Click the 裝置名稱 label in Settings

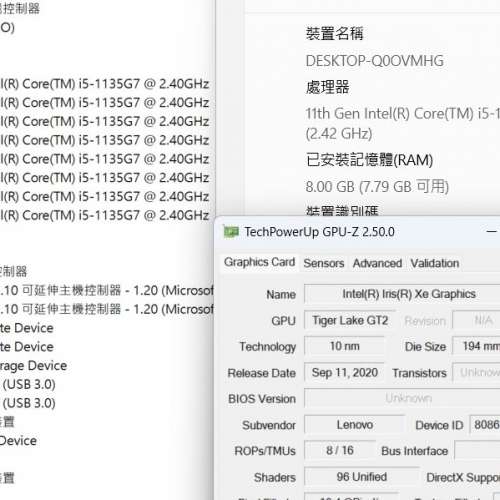pyautogui.click(x=334, y=34)
